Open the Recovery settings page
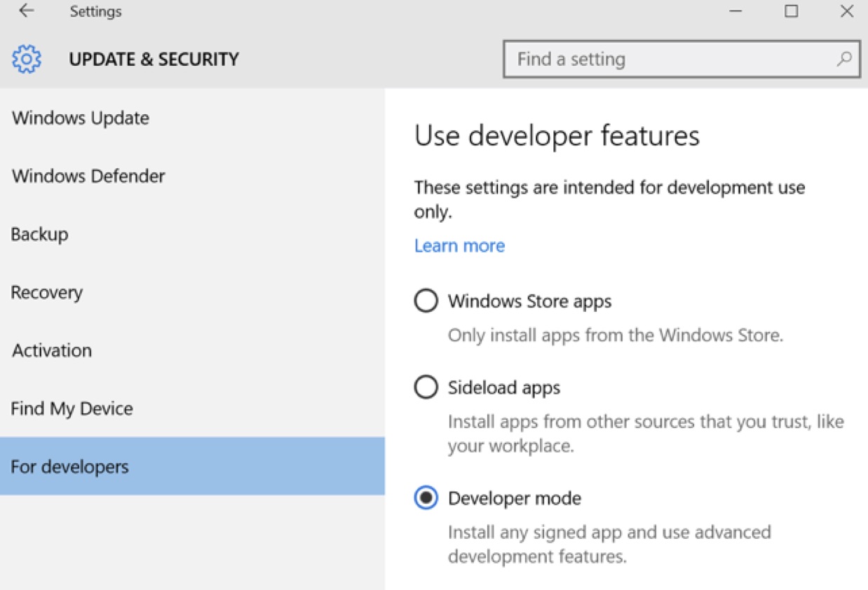This screenshot has width=868, height=590. [192, 292]
